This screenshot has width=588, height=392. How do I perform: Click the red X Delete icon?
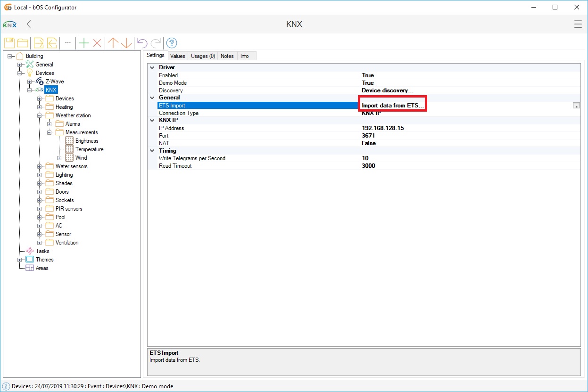tap(97, 43)
